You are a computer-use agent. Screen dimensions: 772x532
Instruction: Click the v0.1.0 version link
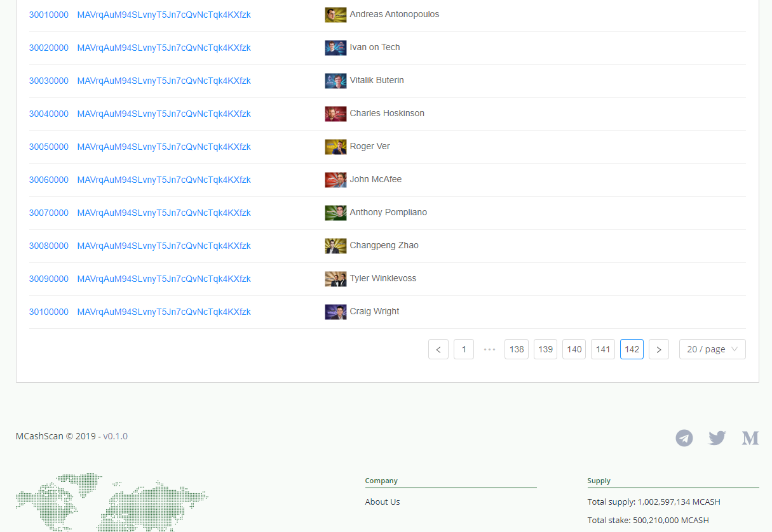(x=116, y=436)
